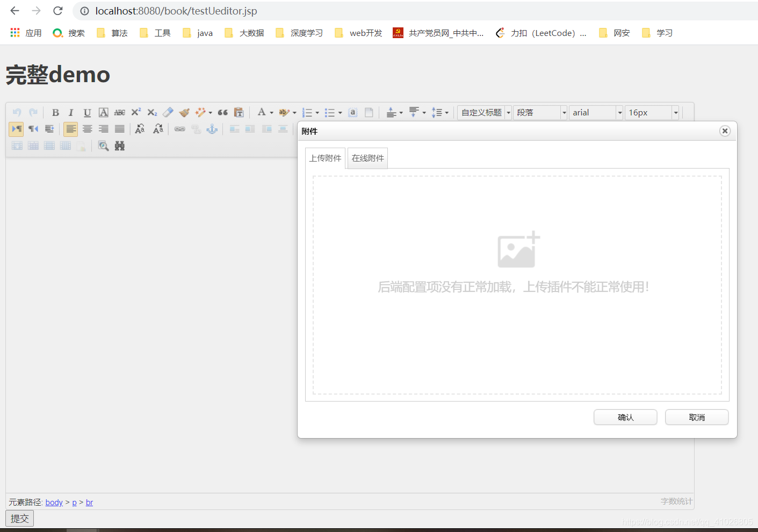Insert an anchor

(x=212, y=129)
